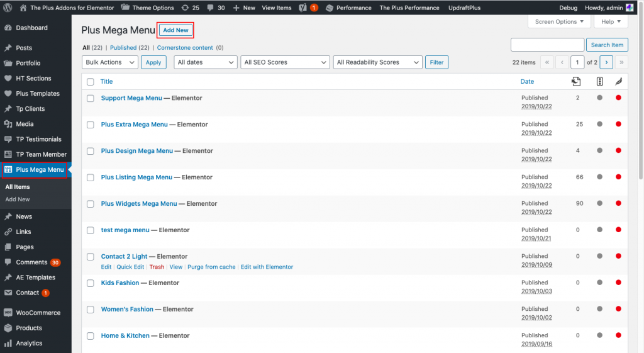Click Edit with Elementor under Contact 2 Light
This screenshot has height=353, width=644.
(267, 267)
